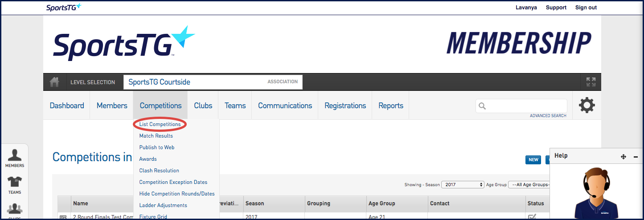
Task: Select Clash Resolution menu entry
Action: click(x=159, y=171)
